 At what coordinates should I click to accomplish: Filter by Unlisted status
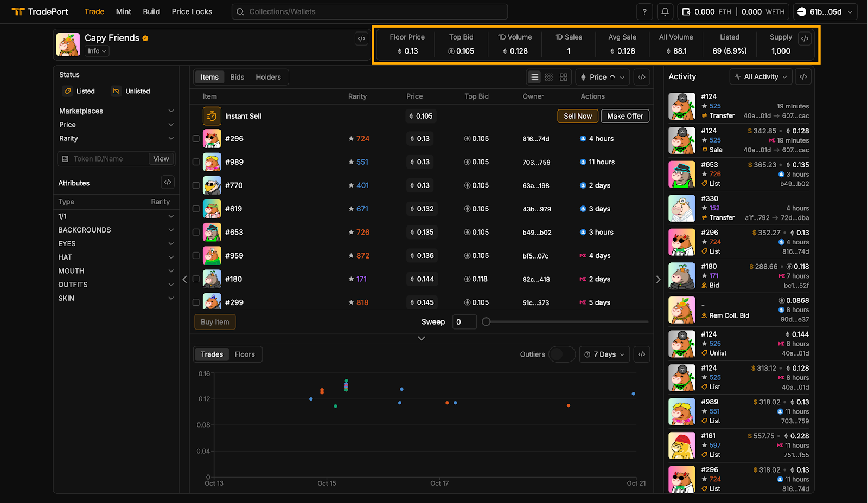pos(131,91)
